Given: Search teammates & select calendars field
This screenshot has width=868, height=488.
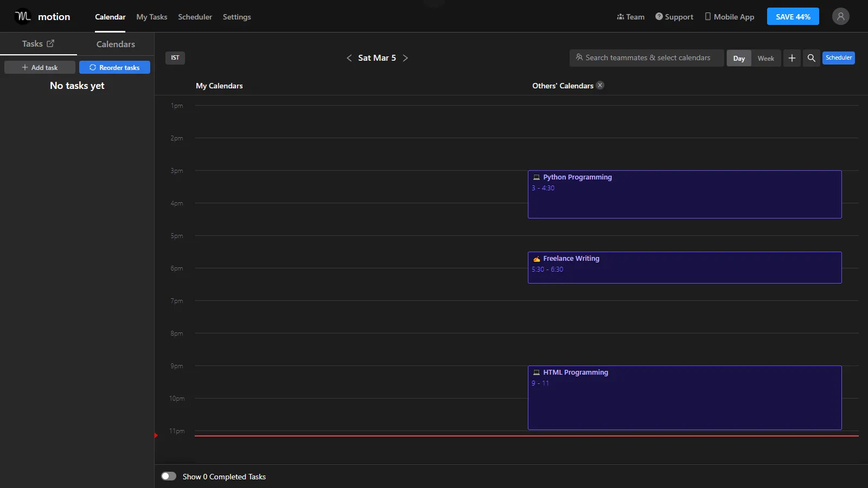Looking at the screenshot, I should 647,57.
